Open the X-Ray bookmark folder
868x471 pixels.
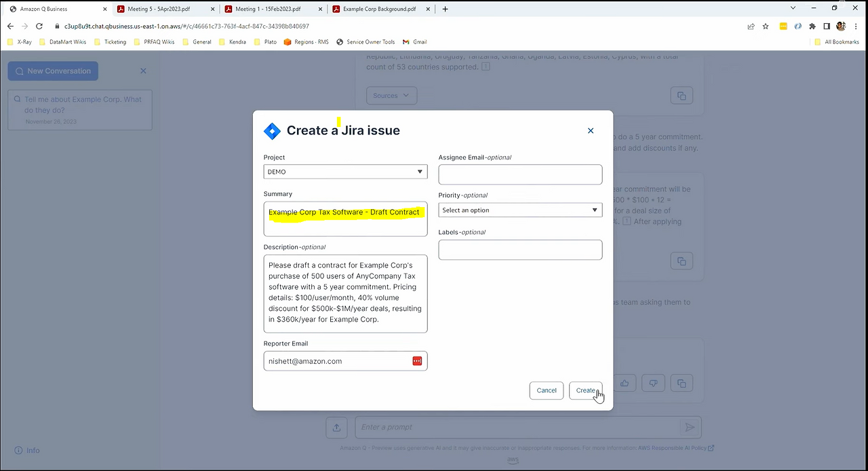pyautogui.click(x=20, y=41)
